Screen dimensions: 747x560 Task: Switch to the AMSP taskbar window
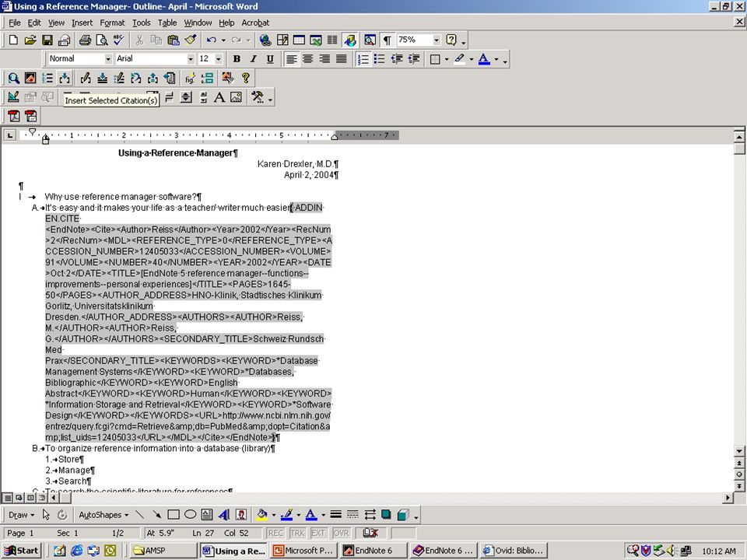(162, 551)
